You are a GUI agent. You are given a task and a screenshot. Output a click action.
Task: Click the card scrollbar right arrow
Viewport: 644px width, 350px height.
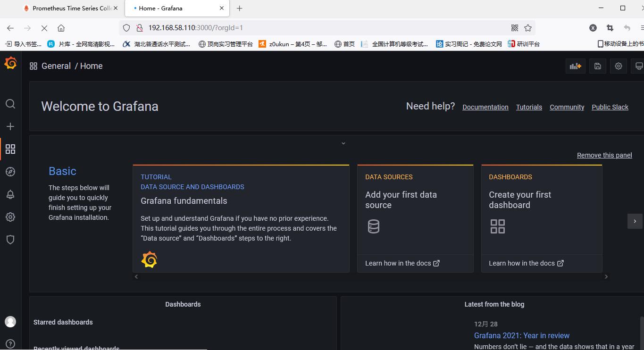tap(606, 277)
